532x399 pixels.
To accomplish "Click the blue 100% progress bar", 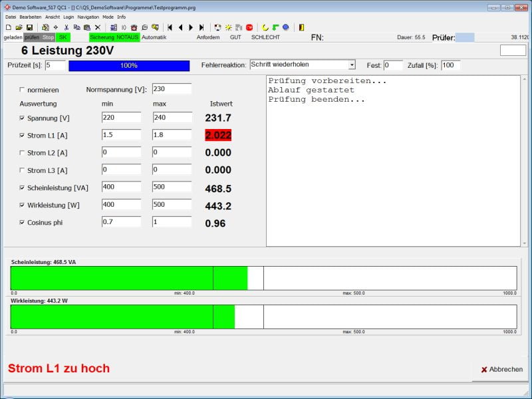I will tap(129, 65).
